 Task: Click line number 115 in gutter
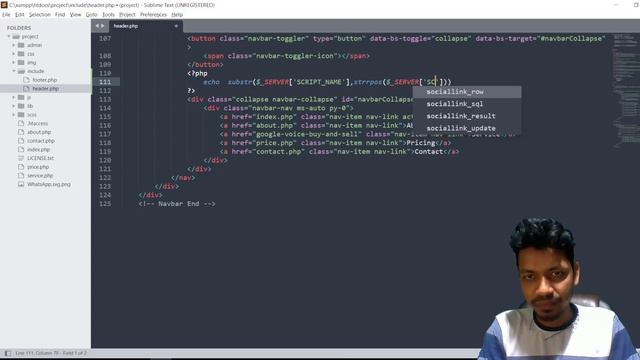click(x=105, y=117)
